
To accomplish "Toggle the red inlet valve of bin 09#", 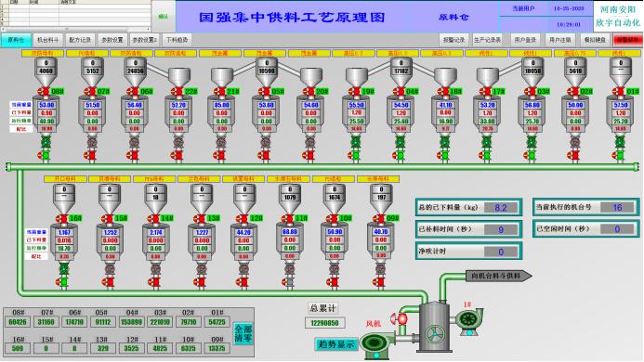I will click(x=378, y=218).
